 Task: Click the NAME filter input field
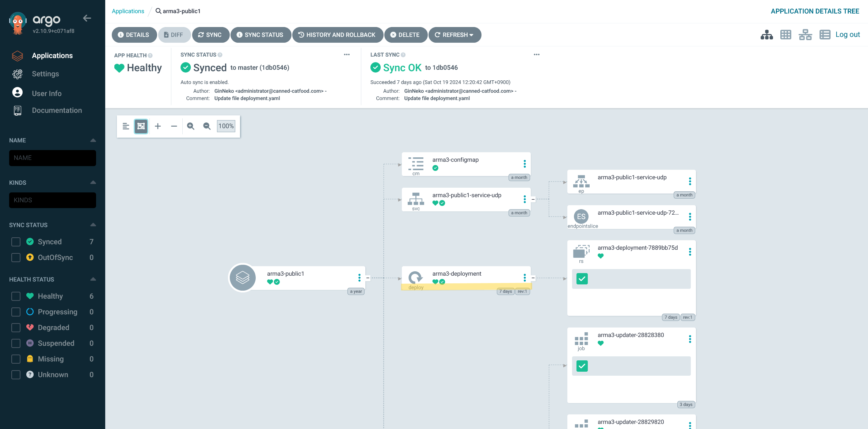pyautogui.click(x=53, y=158)
